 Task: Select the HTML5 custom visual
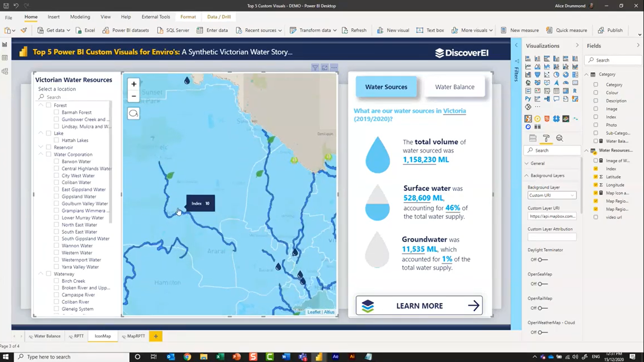click(x=547, y=119)
